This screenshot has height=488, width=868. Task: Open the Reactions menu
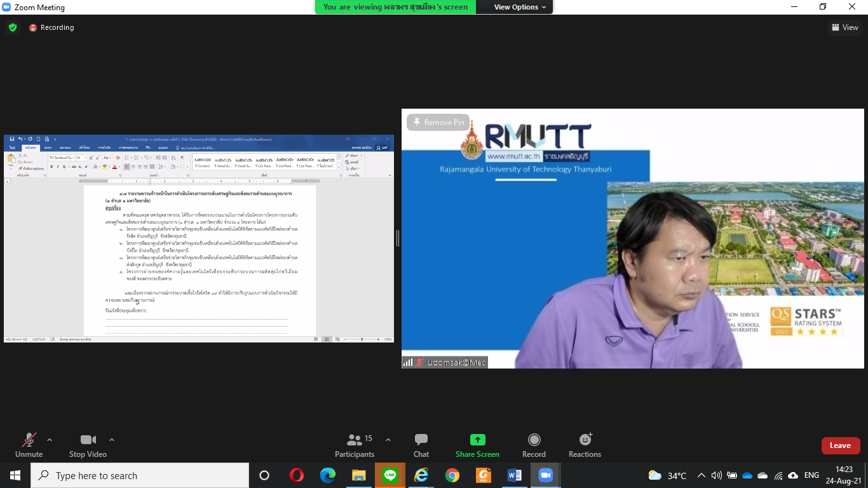[585, 445]
